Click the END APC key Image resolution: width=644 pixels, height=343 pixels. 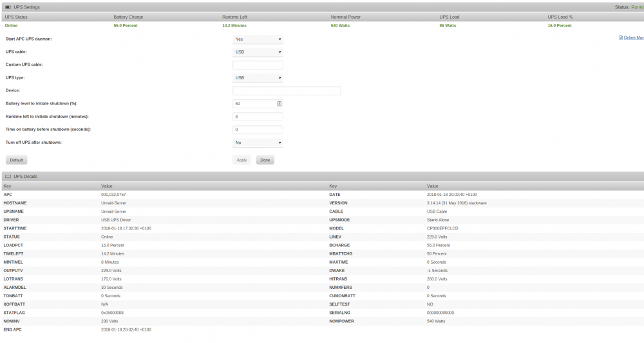pos(12,330)
